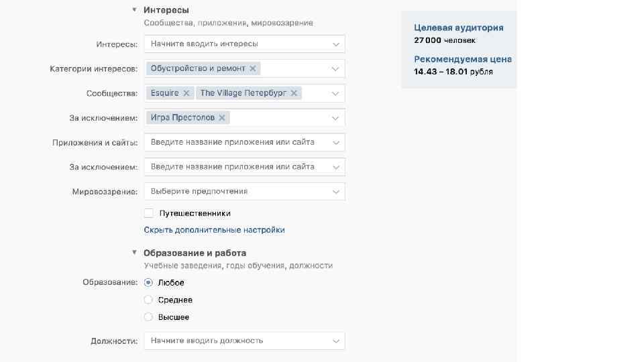
Task: Select the Любое education option
Action: tap(149, 283)
